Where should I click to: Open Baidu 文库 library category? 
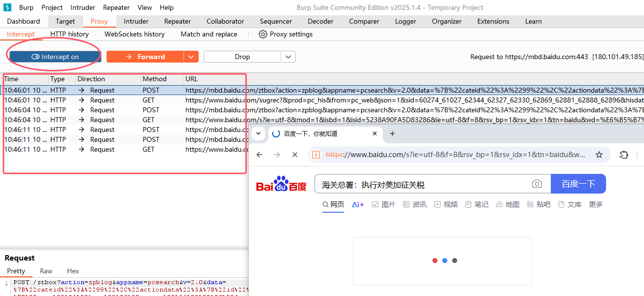570,204
